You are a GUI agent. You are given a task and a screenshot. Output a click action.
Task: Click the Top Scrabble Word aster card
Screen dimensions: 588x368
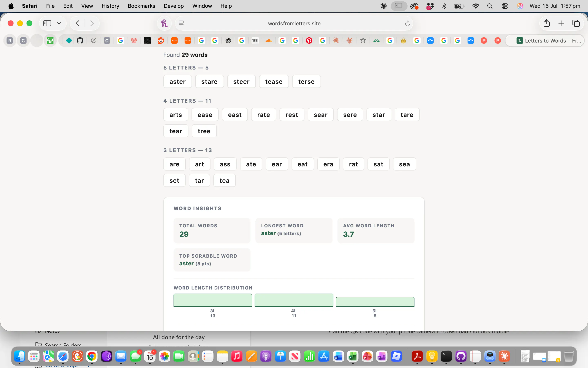[212, 260]
